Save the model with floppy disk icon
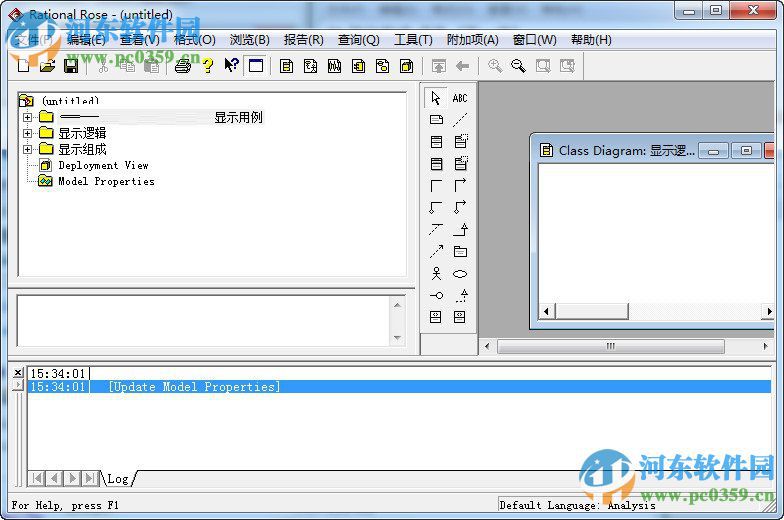784x520 pixels. pyautogui.click(x=71, y=66)
